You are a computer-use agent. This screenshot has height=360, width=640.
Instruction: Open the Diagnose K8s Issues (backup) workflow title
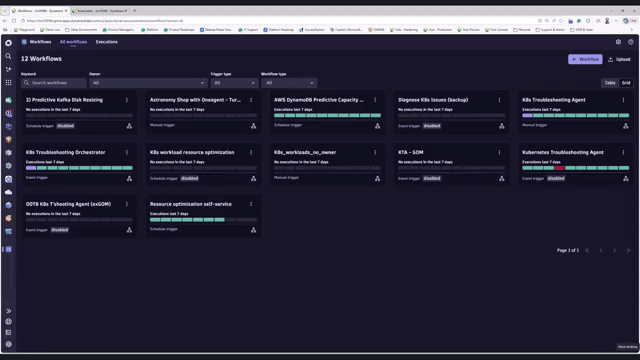pos(433,100)
